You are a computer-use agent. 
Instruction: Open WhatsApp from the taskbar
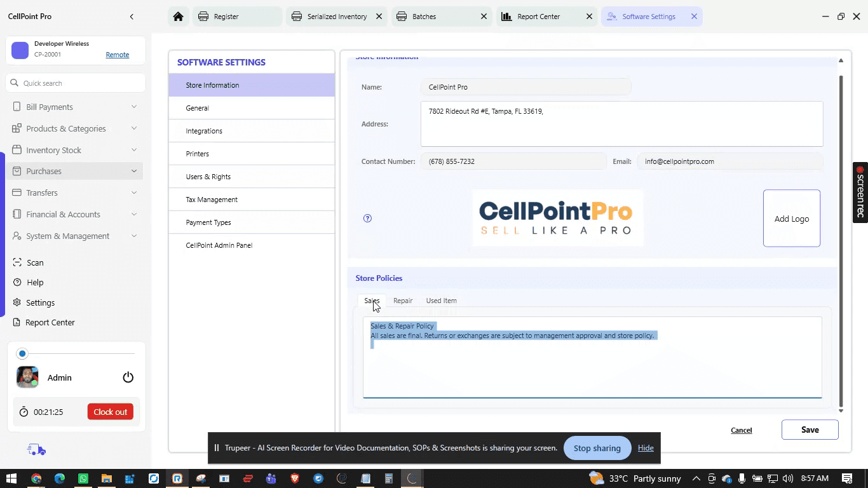coord(83,478)
